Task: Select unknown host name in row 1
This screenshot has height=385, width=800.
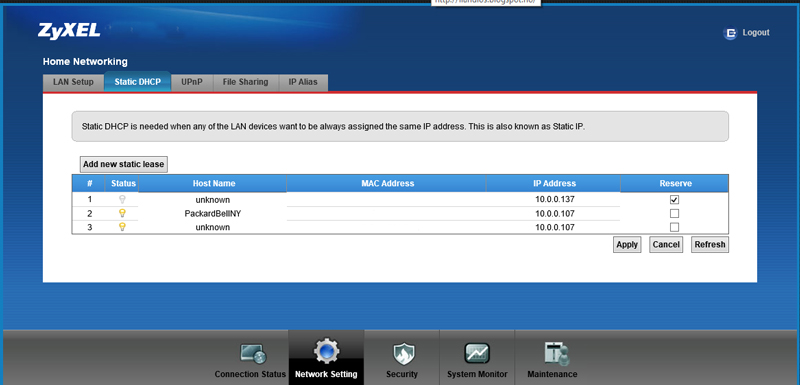Action: coord(213,200)
